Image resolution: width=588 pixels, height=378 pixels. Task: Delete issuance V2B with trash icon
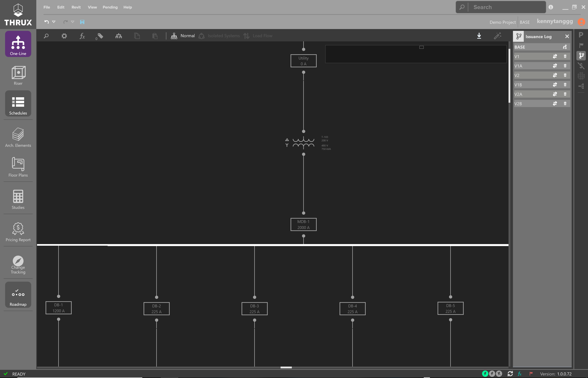[565, 104]
